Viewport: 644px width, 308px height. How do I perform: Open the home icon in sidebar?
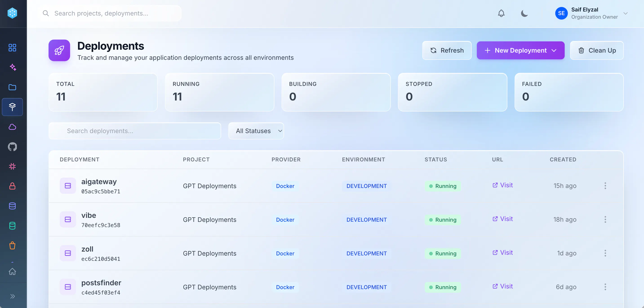(x=12, y=272)
